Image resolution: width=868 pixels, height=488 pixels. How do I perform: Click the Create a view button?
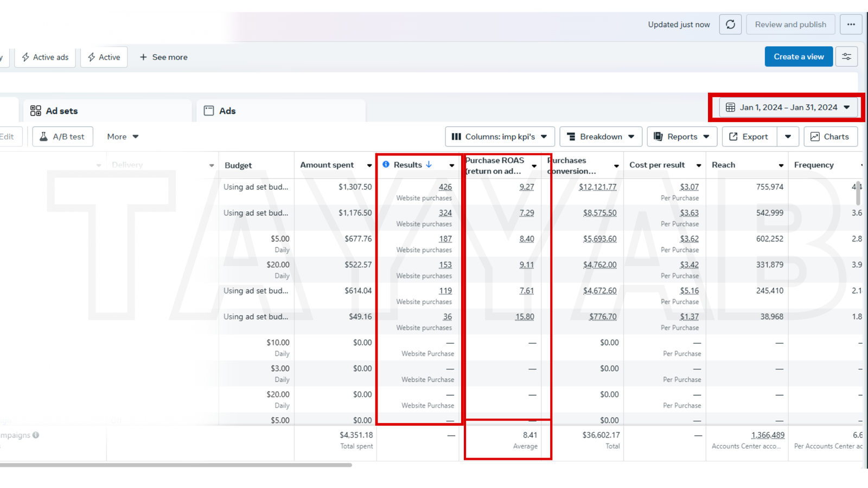click(798, 57)
